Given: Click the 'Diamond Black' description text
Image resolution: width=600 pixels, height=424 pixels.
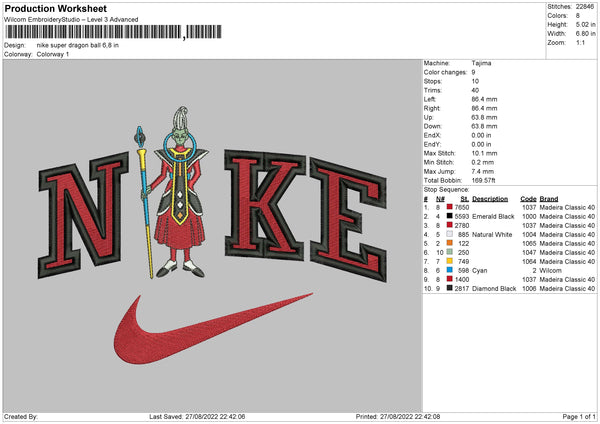Looking at the screenshot, I should (x=494, y=289).
